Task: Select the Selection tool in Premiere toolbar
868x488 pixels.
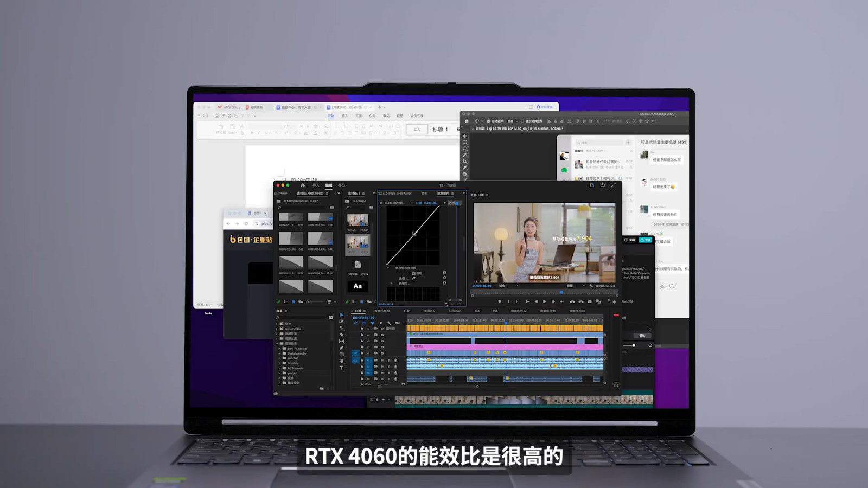Action: tap(341, 314)
